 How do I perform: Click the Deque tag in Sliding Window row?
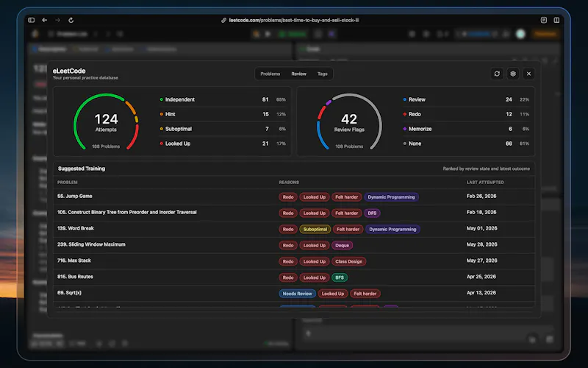point(342,246)
